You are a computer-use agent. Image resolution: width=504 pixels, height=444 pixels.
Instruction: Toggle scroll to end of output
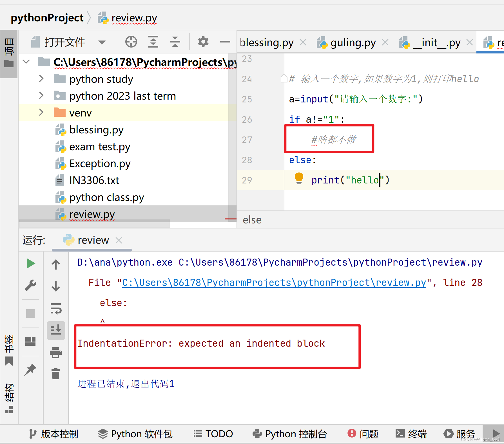click(x=56, y=330)
